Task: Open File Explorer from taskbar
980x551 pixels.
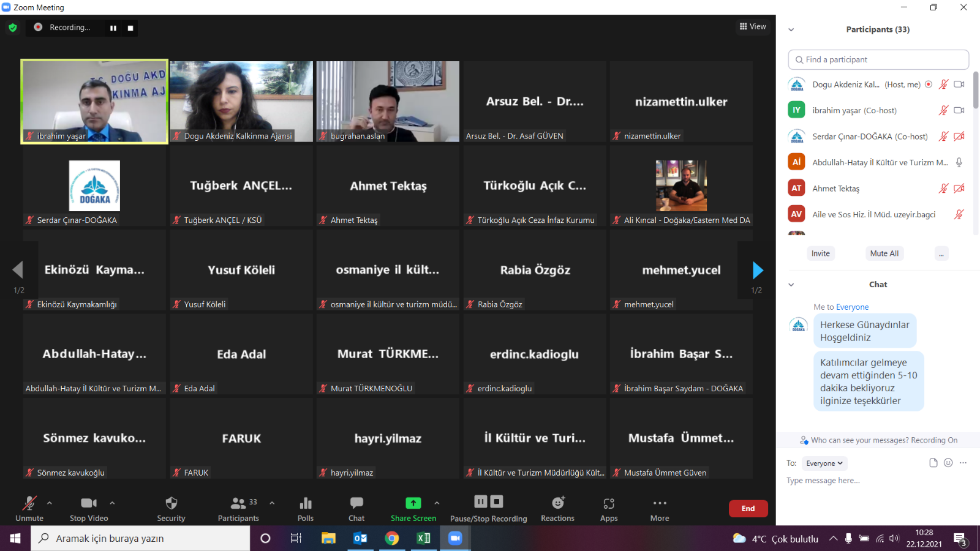Action: tap(328, 538)
